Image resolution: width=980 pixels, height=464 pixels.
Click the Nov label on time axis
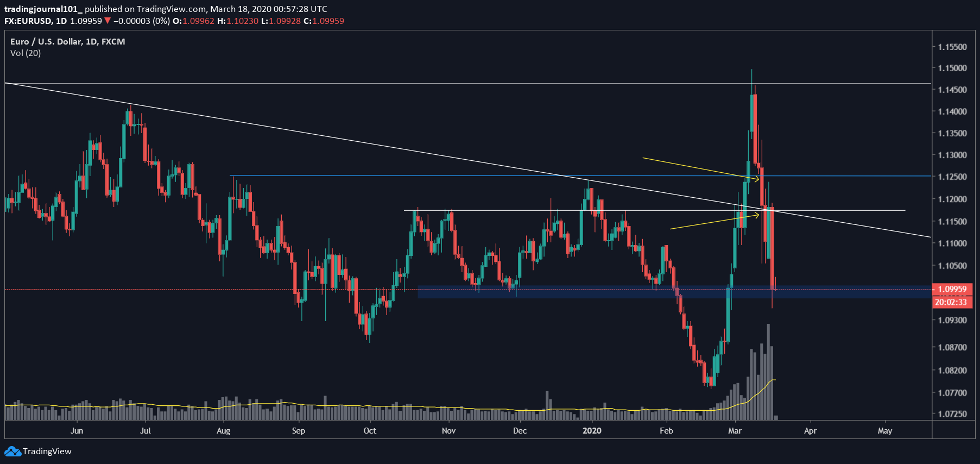click(448, 430)
